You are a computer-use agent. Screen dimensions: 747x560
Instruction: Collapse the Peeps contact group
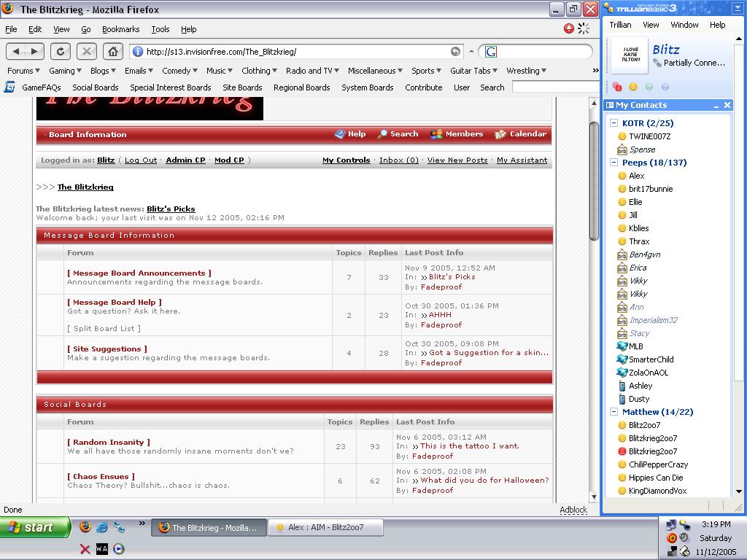614,163
